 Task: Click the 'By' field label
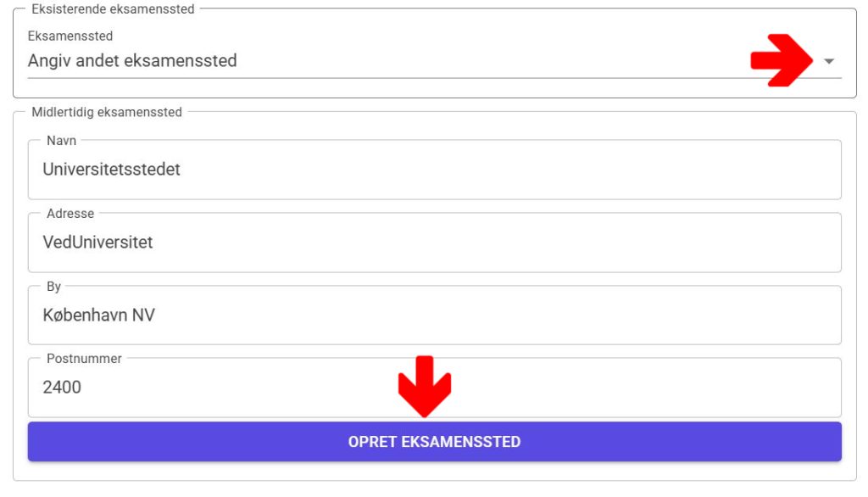tap(54, 287)
